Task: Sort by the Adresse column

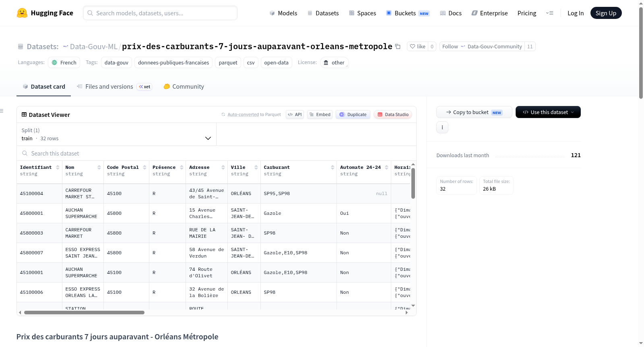Action: coord(223,167)
